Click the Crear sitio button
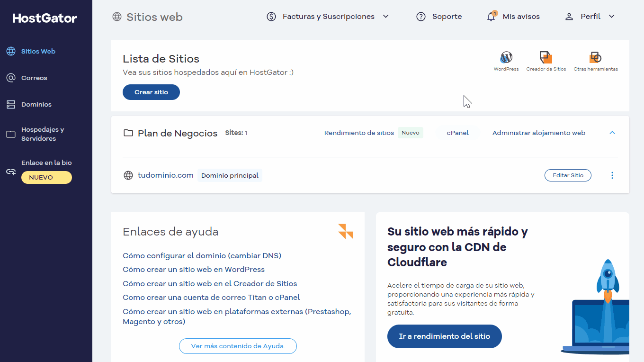644x362 pixels. click(x=151, y=92)
